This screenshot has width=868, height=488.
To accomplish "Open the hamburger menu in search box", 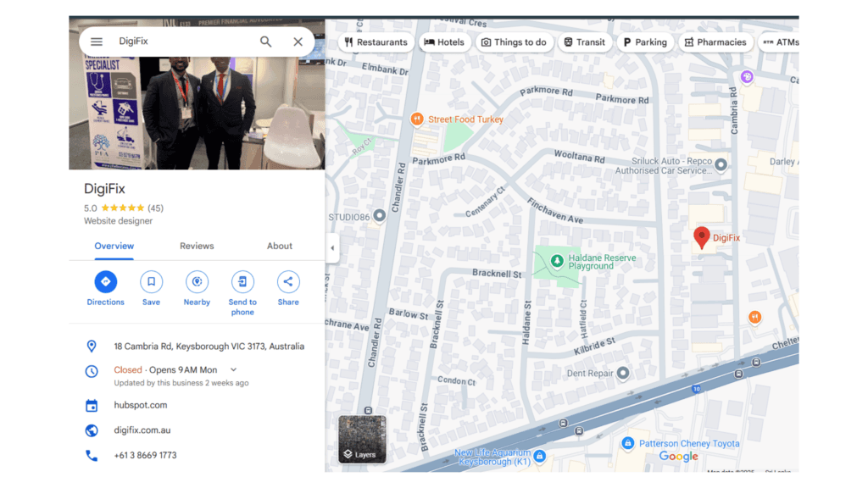I will click(97, 42).
